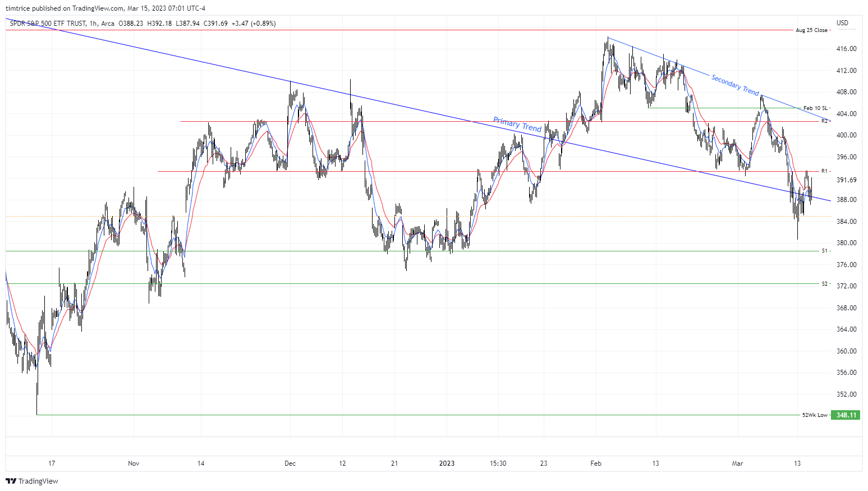Click the 368.00 price axis label
This screenshot has height=491, width=868.
point(846,308)
